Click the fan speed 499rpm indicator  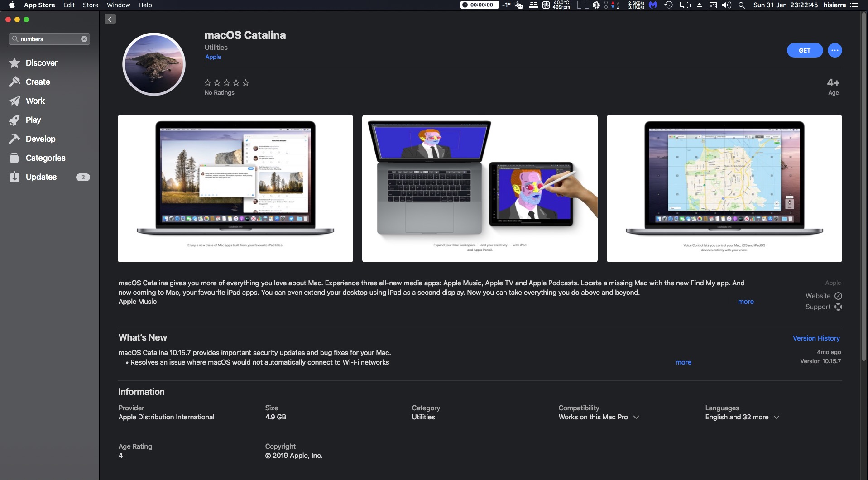tap(561, 5)
